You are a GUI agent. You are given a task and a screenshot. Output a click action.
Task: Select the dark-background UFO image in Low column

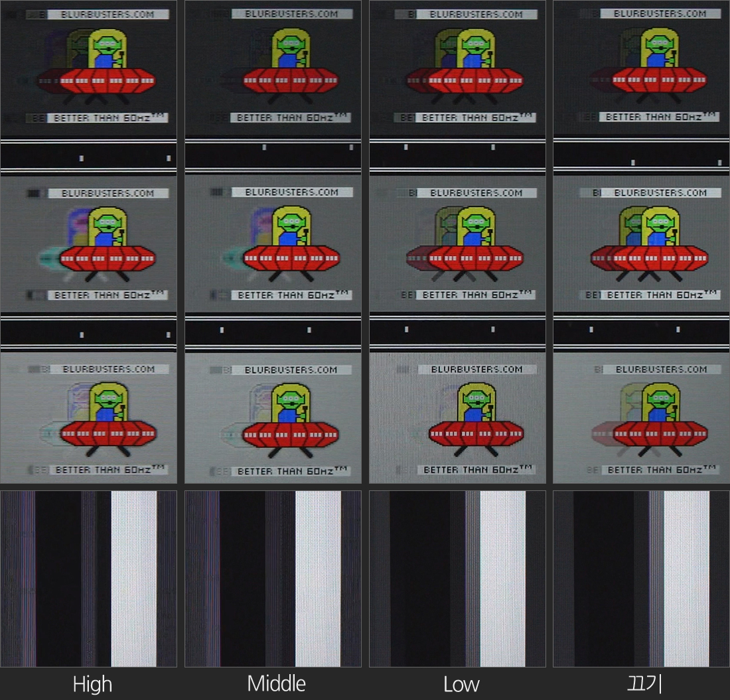pos(457,68)
